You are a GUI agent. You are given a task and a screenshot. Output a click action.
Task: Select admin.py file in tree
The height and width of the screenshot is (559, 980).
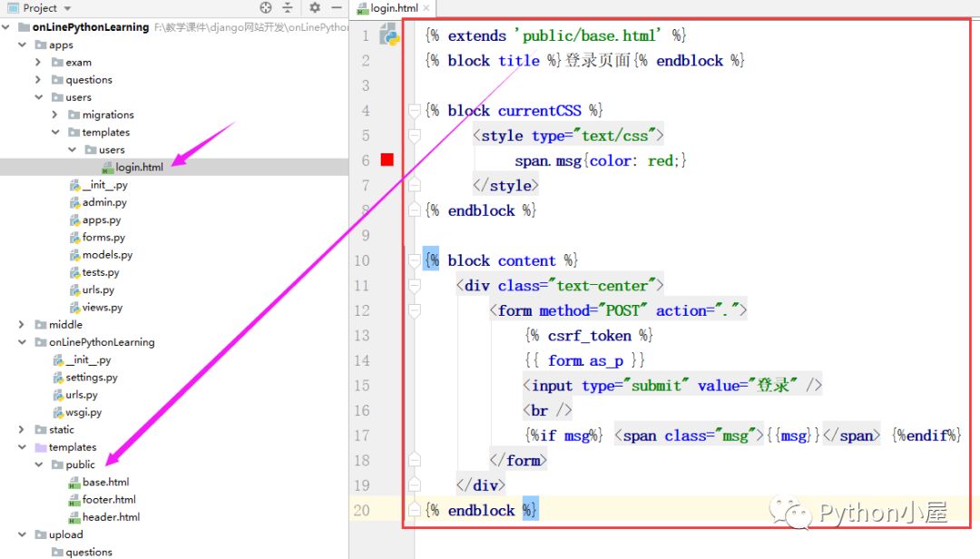coord(104,202)
